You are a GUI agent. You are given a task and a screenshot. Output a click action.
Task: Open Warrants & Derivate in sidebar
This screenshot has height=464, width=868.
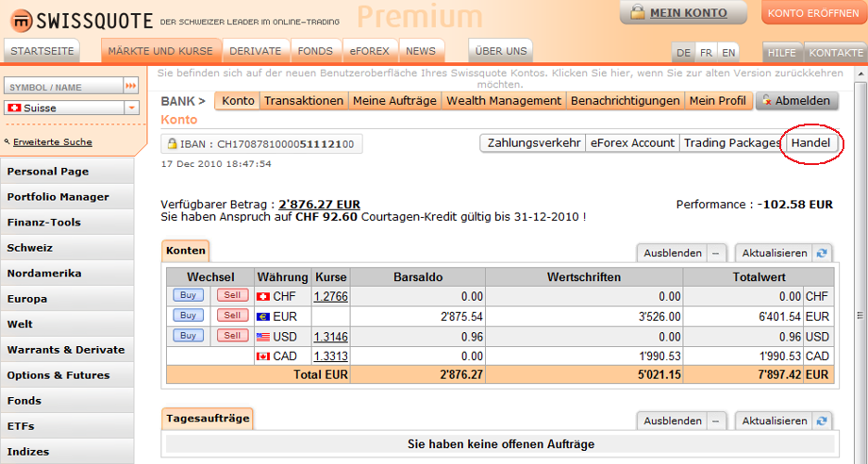67,350
